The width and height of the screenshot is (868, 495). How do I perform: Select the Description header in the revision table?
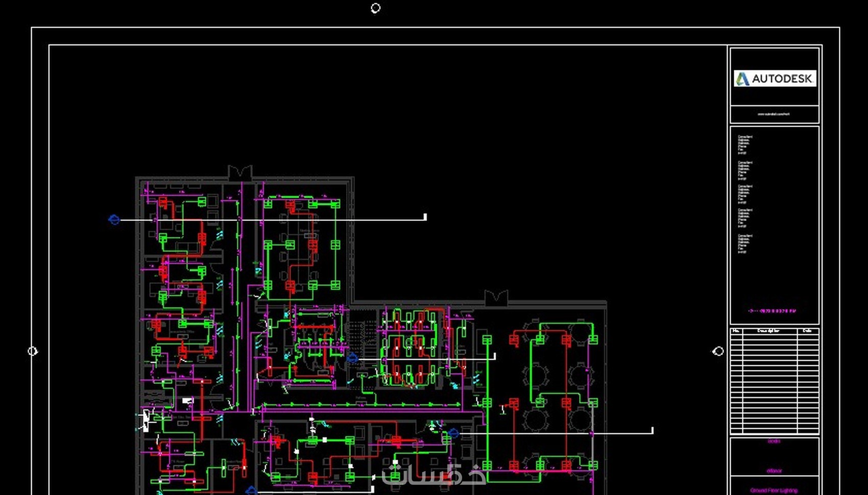click(x=768, y=331)
